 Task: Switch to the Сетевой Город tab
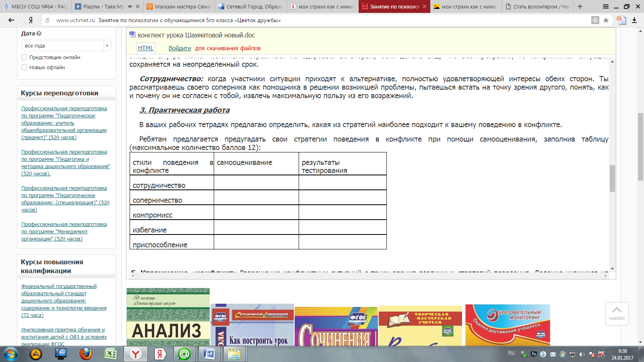click(250, 6)
